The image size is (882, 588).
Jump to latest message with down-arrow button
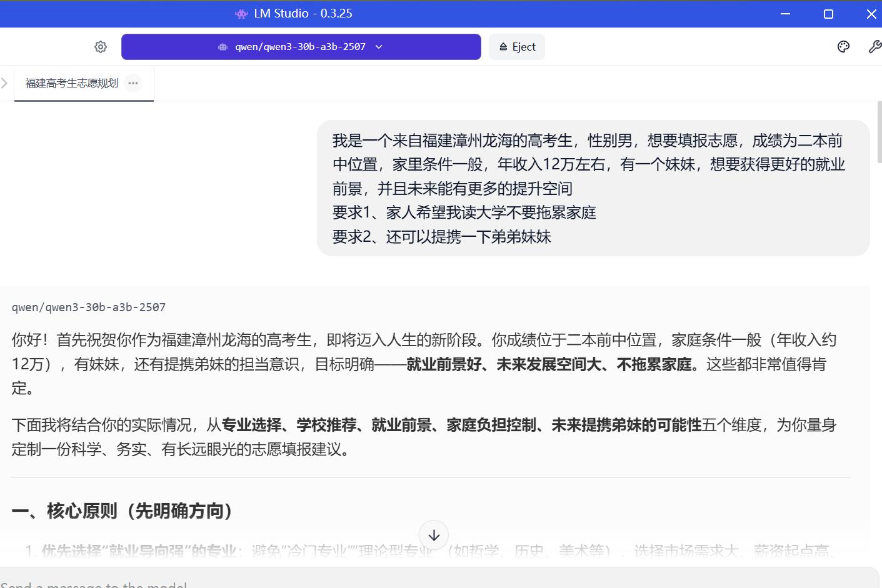point(434,536)
